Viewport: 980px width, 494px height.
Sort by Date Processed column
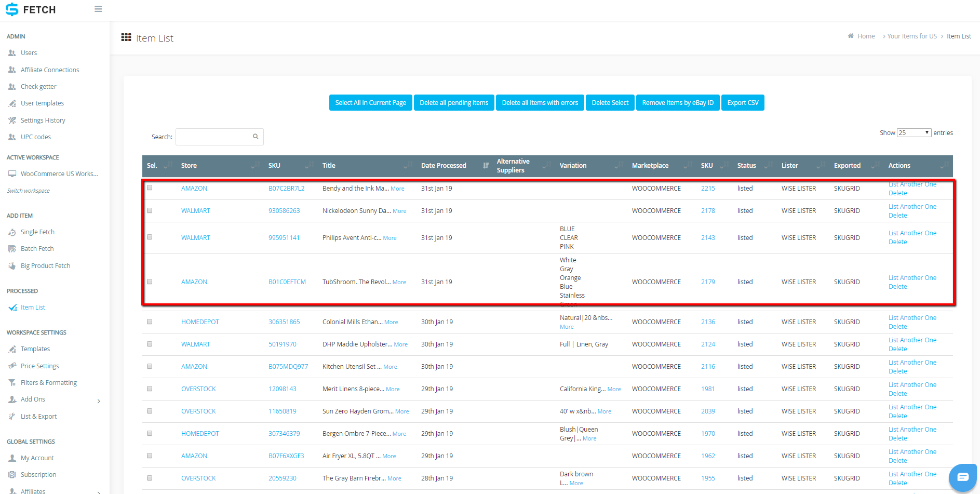coord(454,166)
